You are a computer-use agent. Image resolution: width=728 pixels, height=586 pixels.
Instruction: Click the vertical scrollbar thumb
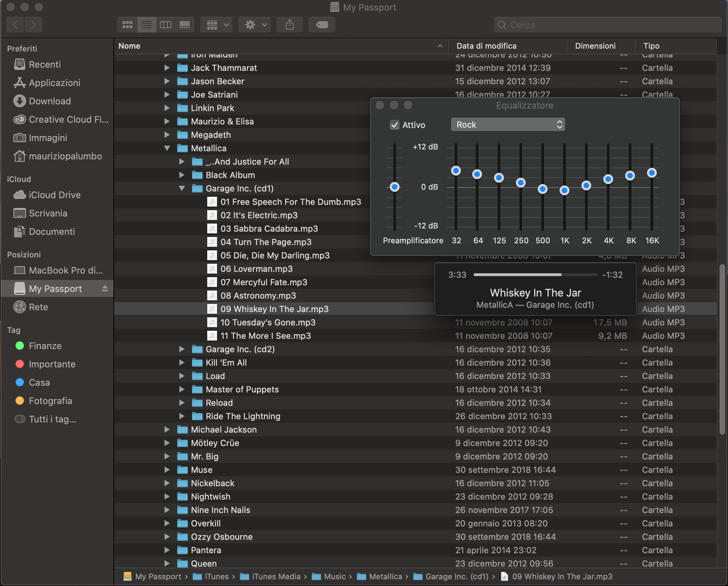722,349
